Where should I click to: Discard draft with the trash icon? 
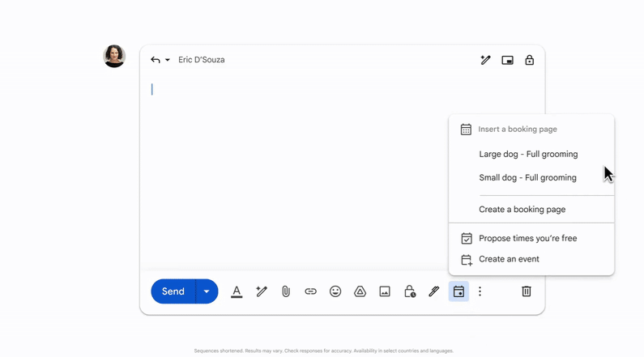[x=526, y=291]
